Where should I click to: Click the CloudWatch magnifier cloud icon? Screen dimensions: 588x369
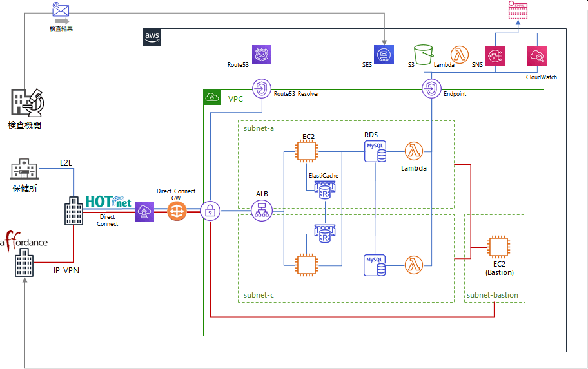tap(537, 56)
